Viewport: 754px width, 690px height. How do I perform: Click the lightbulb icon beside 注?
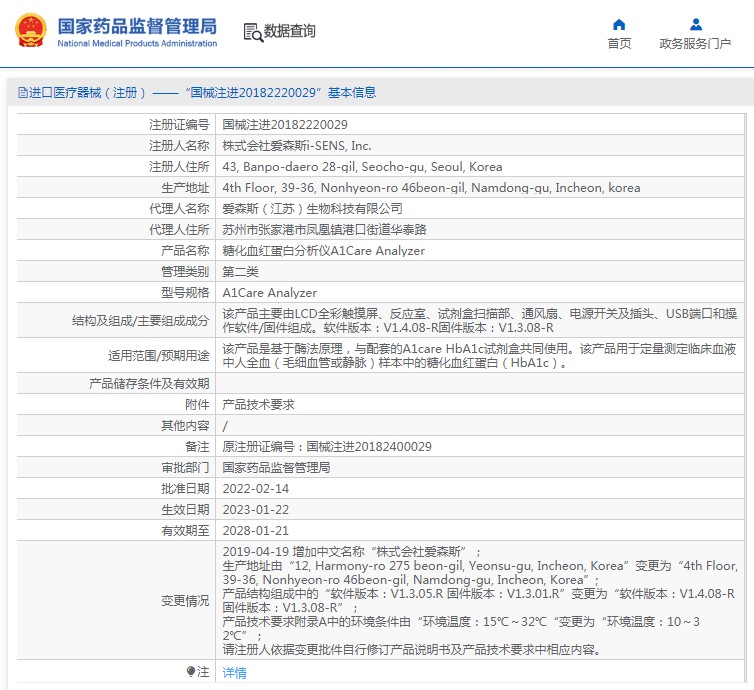tap(191, 672)
